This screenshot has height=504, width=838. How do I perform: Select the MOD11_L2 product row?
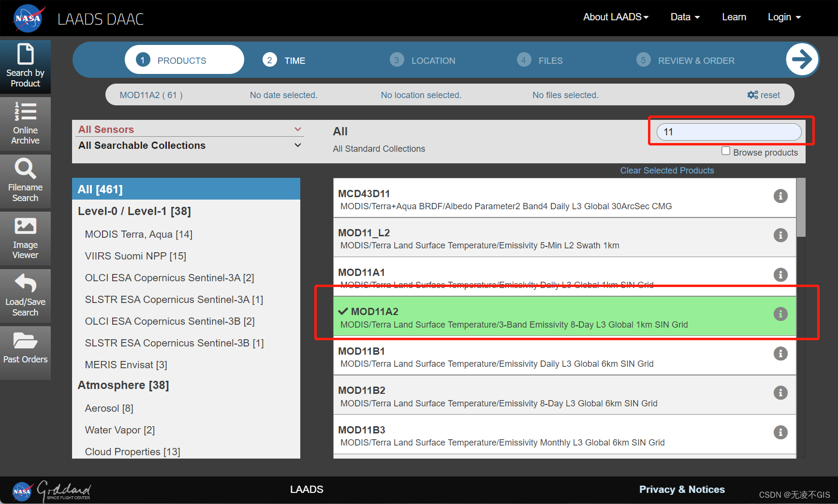tap(564, 238)
